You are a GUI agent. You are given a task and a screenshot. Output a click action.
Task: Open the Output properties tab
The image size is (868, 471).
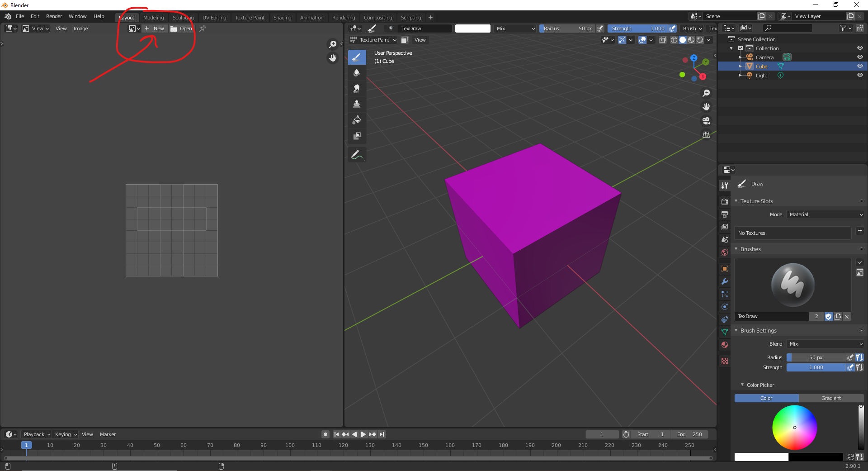725,214
